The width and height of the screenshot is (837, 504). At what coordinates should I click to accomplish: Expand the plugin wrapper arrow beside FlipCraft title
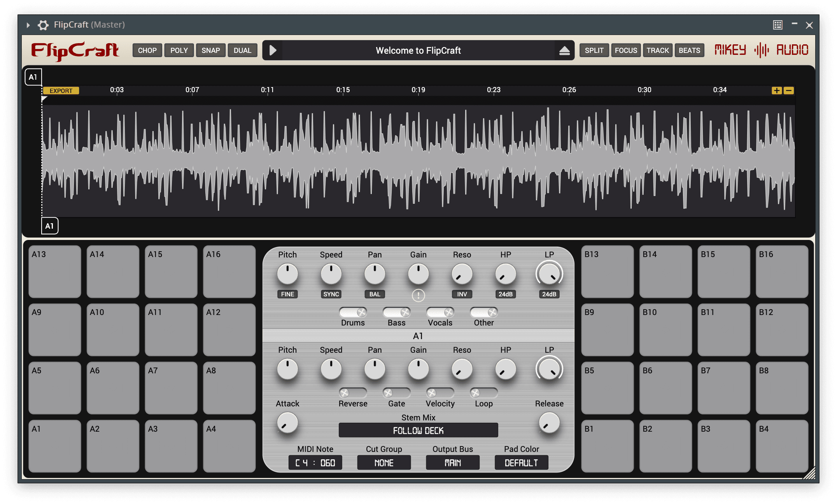click(28, 25)
